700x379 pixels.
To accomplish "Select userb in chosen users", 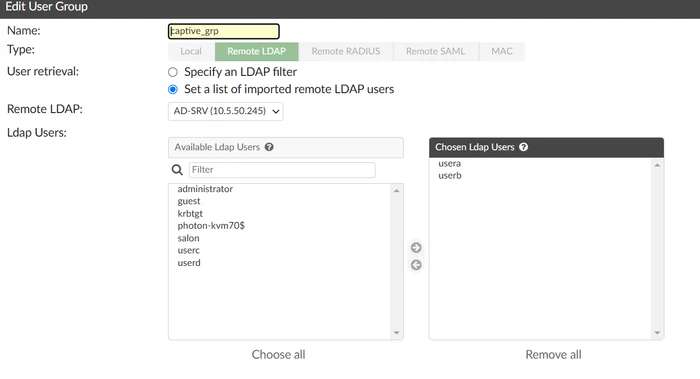I will tap(450, 175).
